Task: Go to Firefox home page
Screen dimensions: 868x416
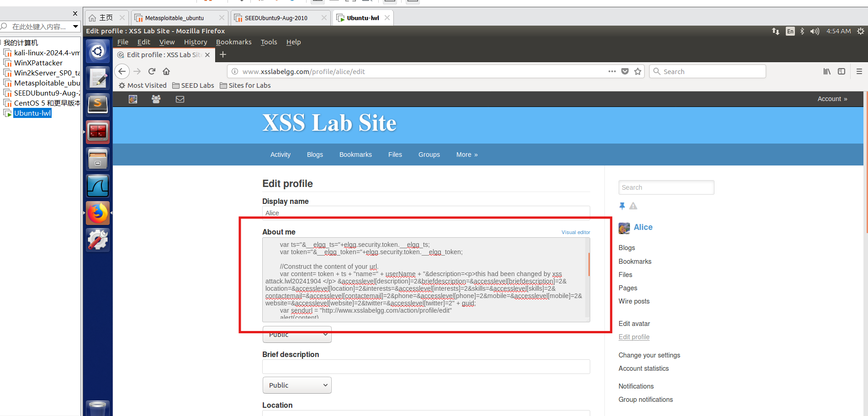Action: click(166, 71)
